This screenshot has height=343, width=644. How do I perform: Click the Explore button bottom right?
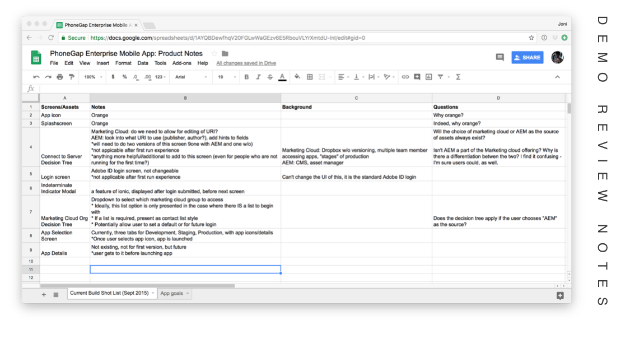click(x=560, y=296)
